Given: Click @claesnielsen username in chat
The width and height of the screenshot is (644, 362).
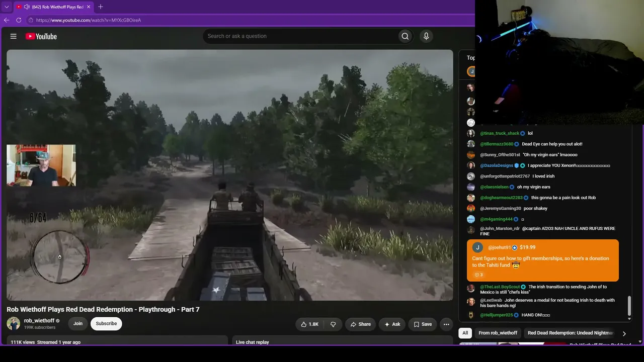Looking at the screenshot, I should click(x=494, y=187).
